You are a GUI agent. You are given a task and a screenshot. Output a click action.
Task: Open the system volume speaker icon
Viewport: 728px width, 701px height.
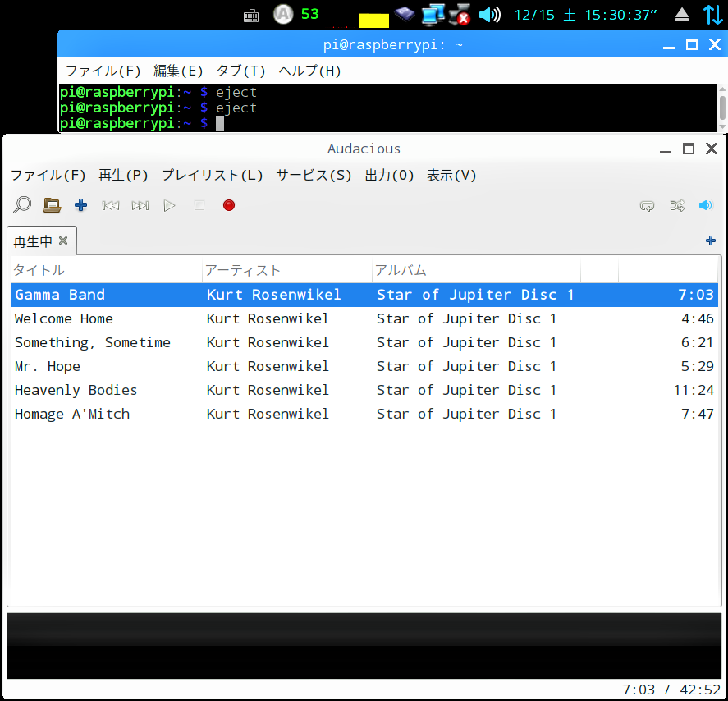coord(490,15)
